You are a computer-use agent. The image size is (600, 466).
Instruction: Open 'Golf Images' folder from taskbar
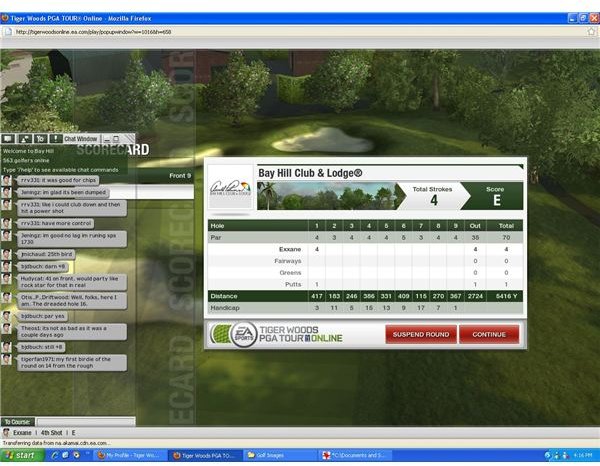[x=281, y=455]
